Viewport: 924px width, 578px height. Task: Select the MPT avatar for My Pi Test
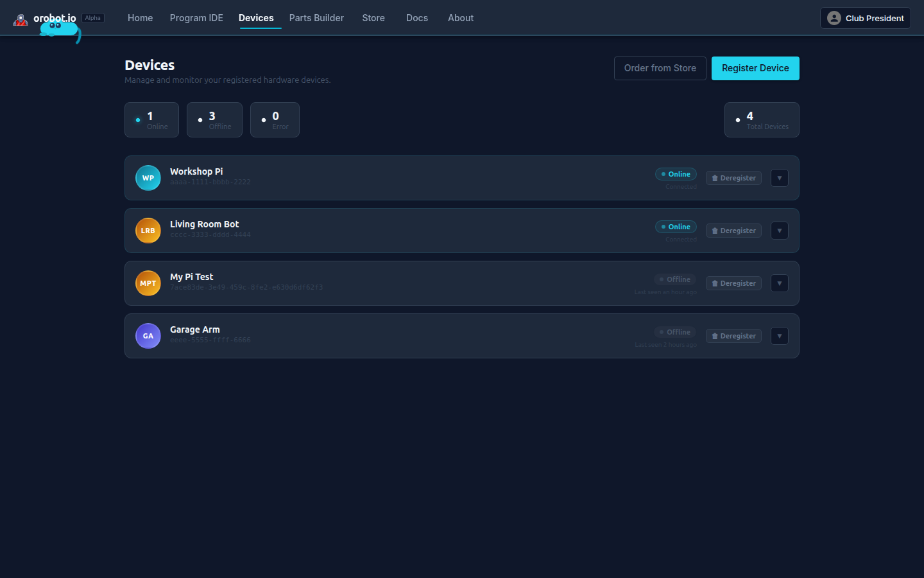point(148,283)
